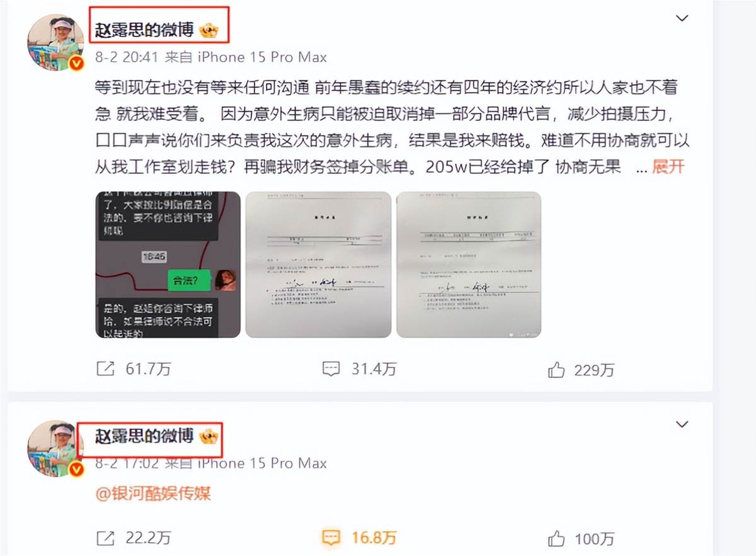Viewport: 756px width, 556px height.
Task: Click the crown badge beside second username
Action: (209, 436)
